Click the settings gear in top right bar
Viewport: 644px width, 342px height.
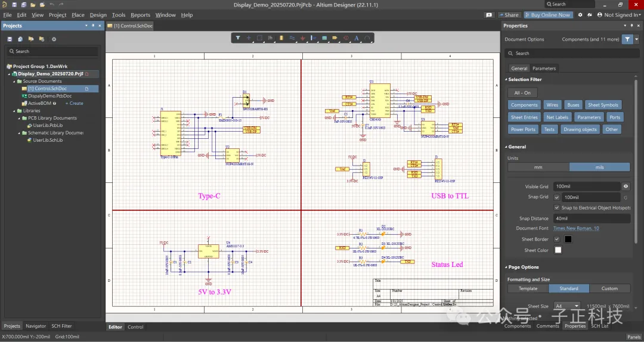point(580,15)
